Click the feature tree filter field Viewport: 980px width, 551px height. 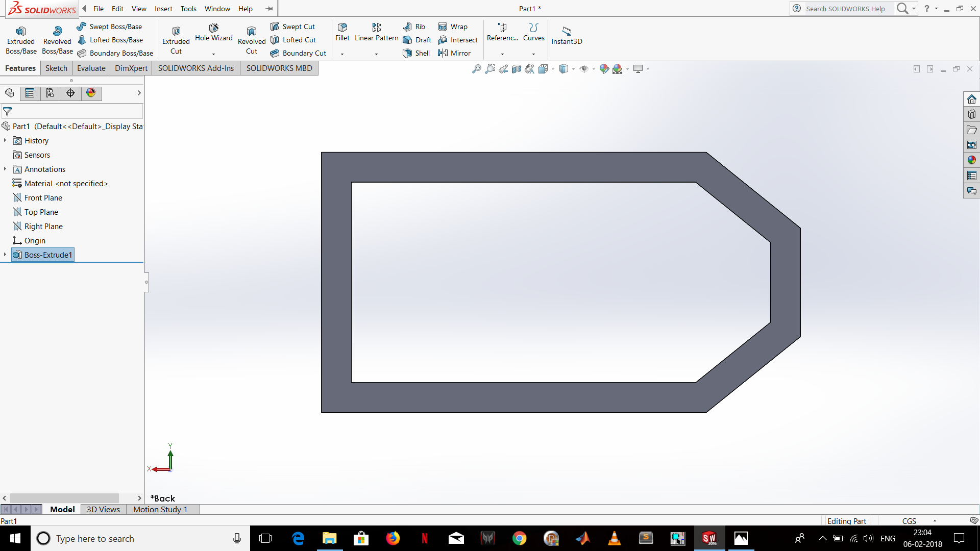pos(72,111)
